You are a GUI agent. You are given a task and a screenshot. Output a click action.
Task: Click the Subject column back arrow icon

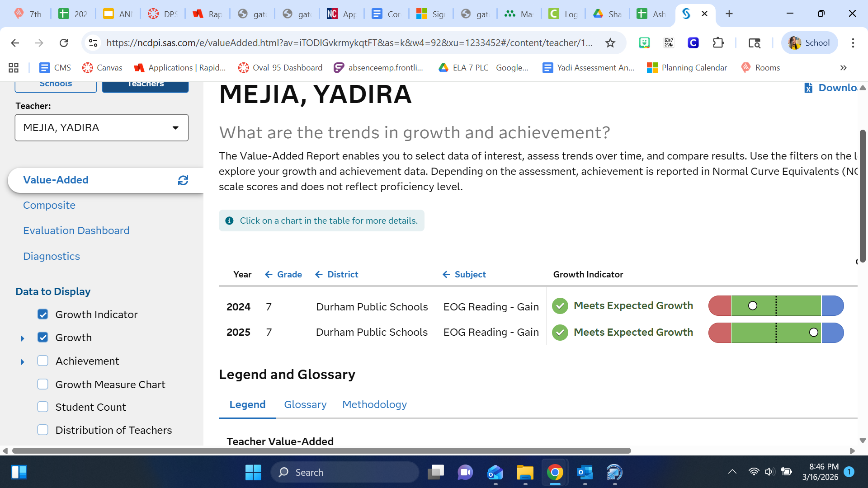pos(446,274)
